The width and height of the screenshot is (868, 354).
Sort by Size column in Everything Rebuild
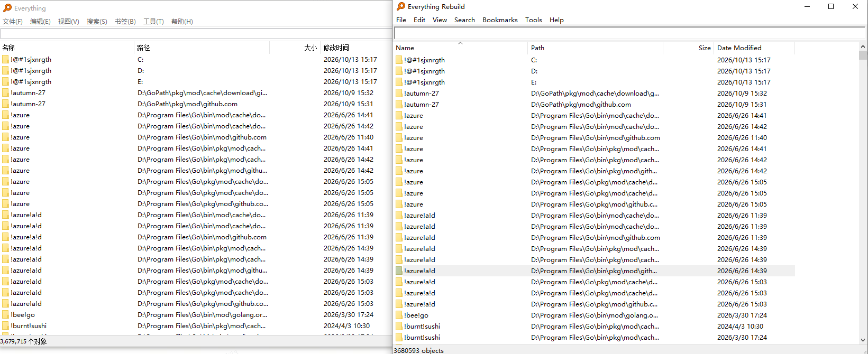coord(689,48)
